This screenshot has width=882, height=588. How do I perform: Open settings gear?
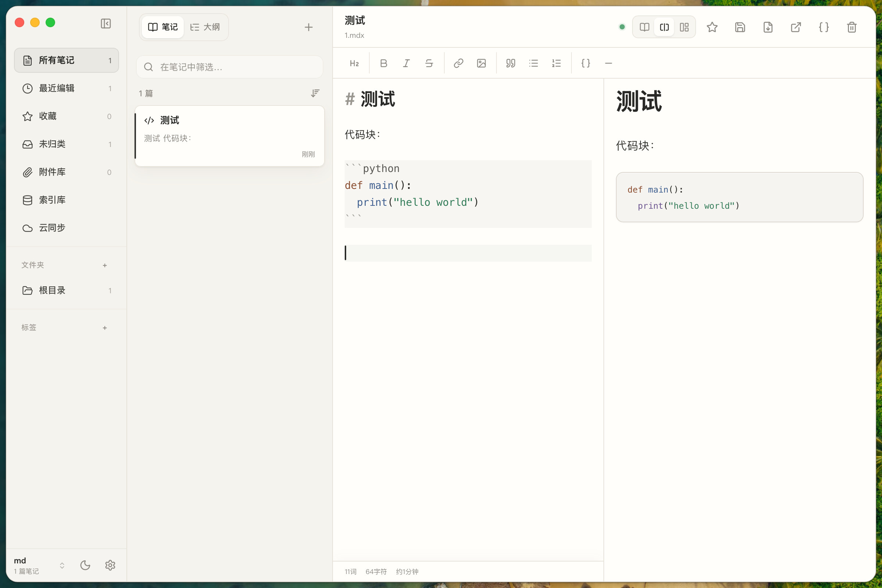click(x=110, y=565)
